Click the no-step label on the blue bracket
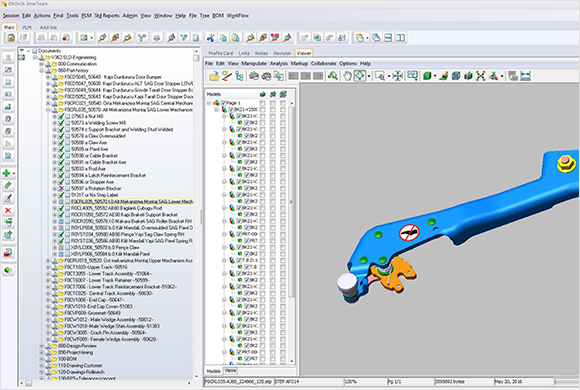 [x=409, y=233]
